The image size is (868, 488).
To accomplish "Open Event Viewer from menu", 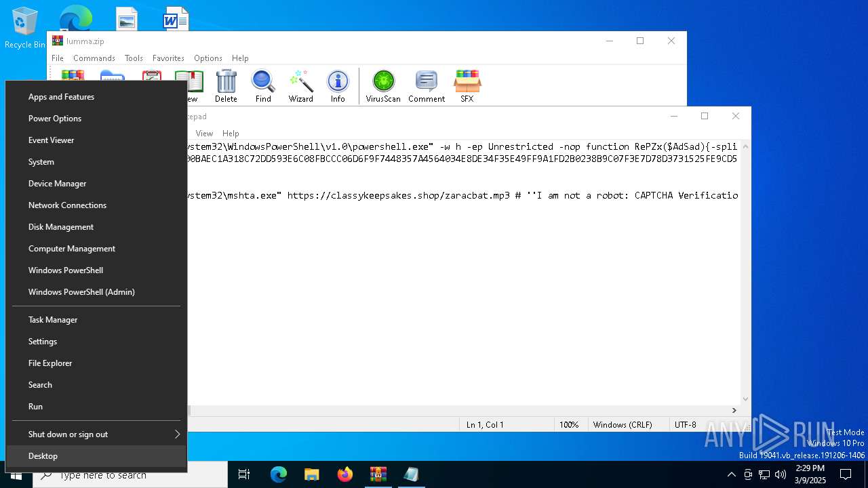I will tap(96, 140).
